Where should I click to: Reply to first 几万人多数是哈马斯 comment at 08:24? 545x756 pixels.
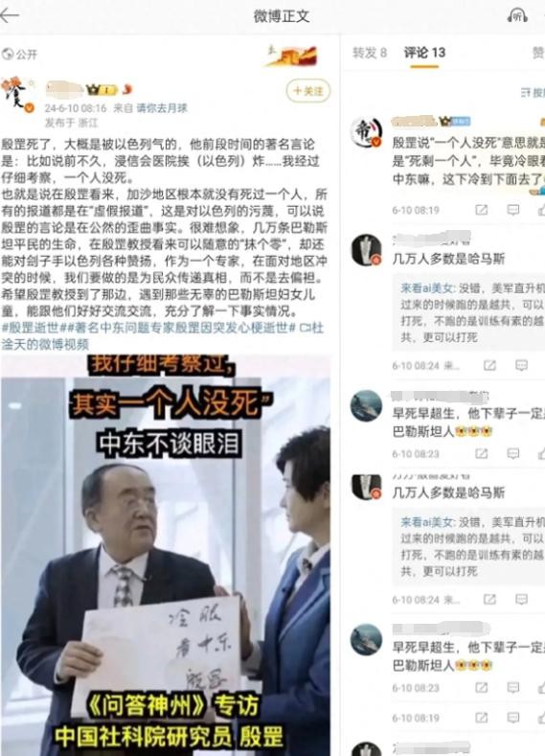point(521,365)
